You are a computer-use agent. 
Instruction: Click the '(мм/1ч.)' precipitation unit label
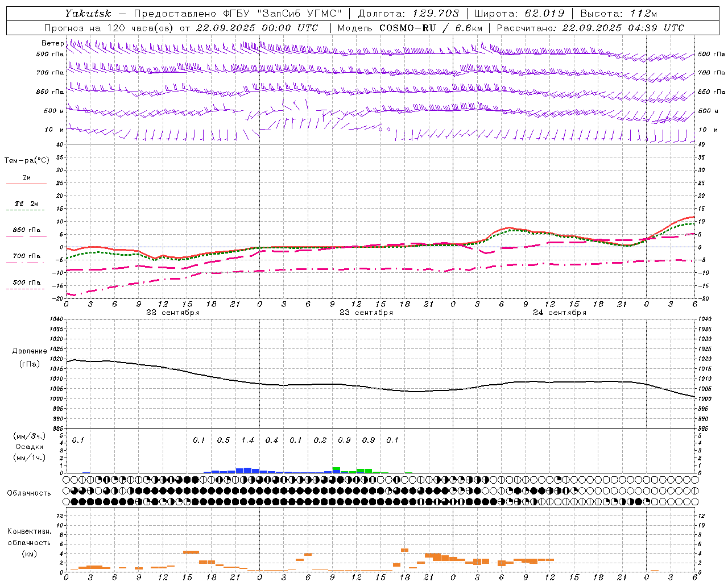click(30, 458)
